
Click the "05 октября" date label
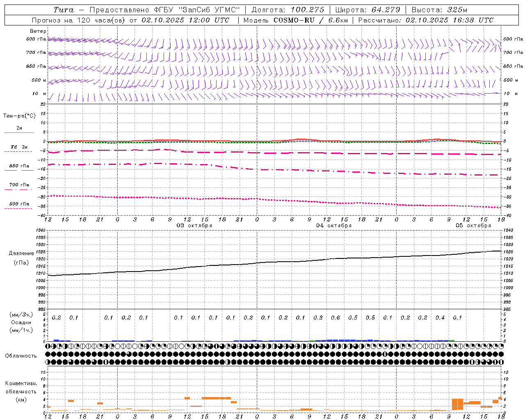coord(473,226)
